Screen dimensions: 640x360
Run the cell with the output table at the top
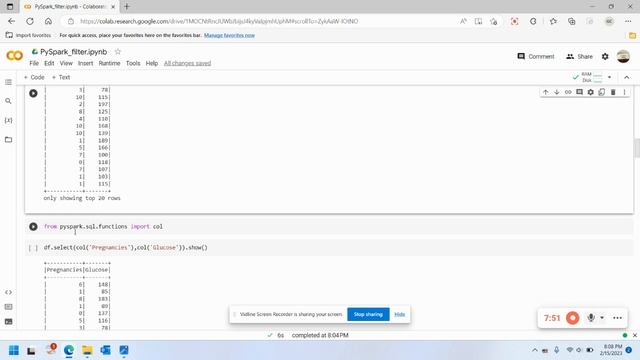click(x=33, y=93)
